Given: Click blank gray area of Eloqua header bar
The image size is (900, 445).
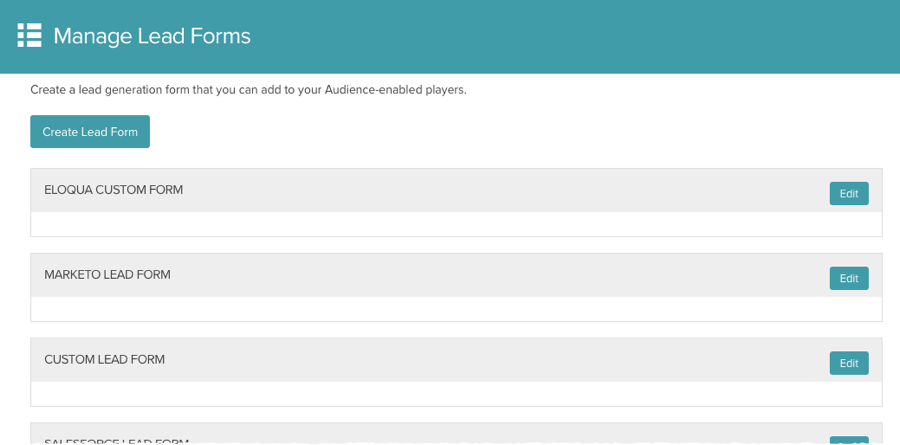Looking at the screenshot, I should pyautogui.click(x=500, y=190).
